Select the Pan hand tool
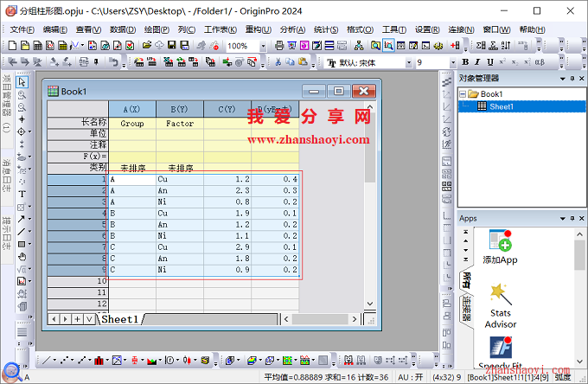 (x=22, y=257)
